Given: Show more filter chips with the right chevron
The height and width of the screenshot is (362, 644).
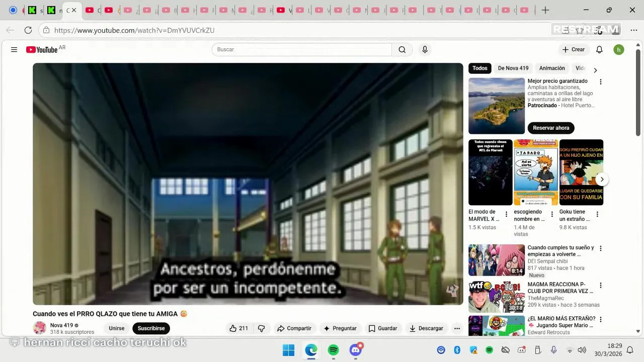Looking at the screenshot, I should click(x=595, y=70).
